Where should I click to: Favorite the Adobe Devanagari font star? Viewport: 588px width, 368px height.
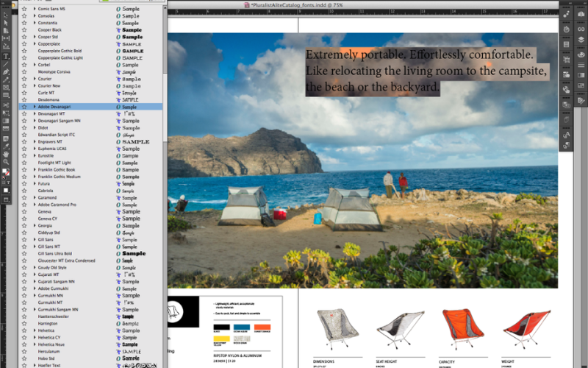point(24,107)
